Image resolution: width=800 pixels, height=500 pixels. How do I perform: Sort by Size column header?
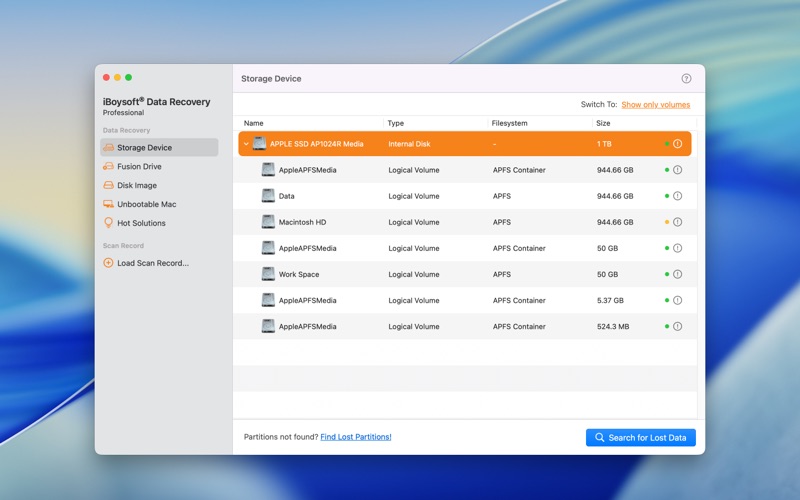click(603, 123)
